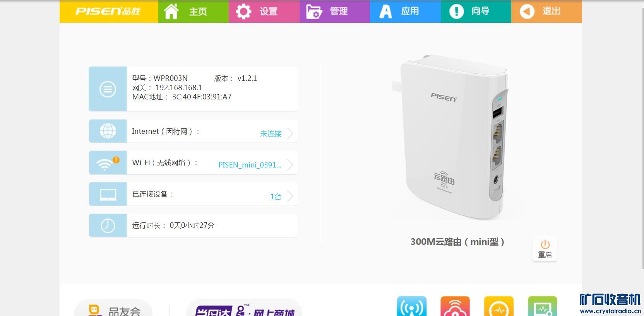The height and width of the screenshot is (316, 644).
Task: Click the PISEN logo in navigation bar
Action: pyautogui.click(x=108, y=11)
